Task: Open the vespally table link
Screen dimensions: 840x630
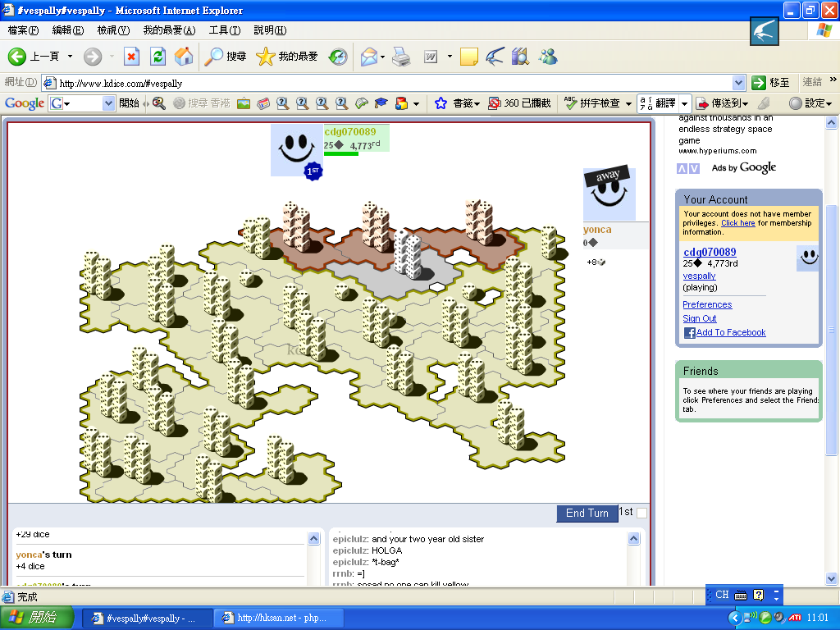Action: pyautogui.click(x=699, y=276)
